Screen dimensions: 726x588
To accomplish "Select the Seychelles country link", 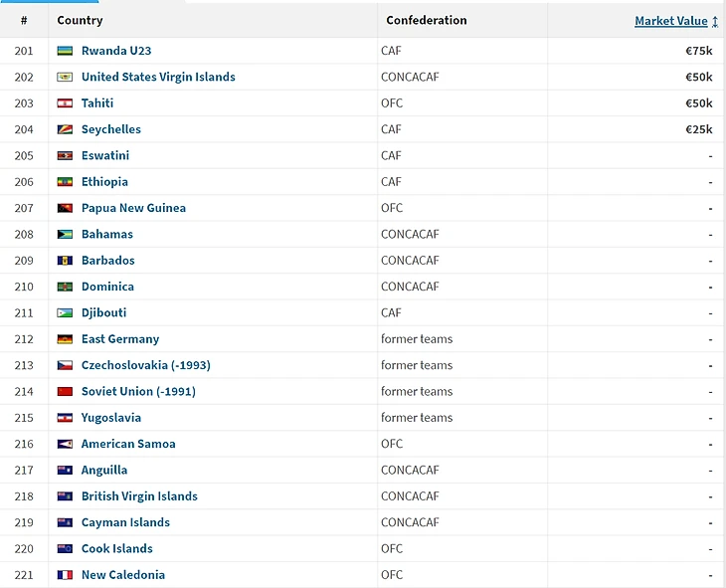I will click(x=111, y=129).
